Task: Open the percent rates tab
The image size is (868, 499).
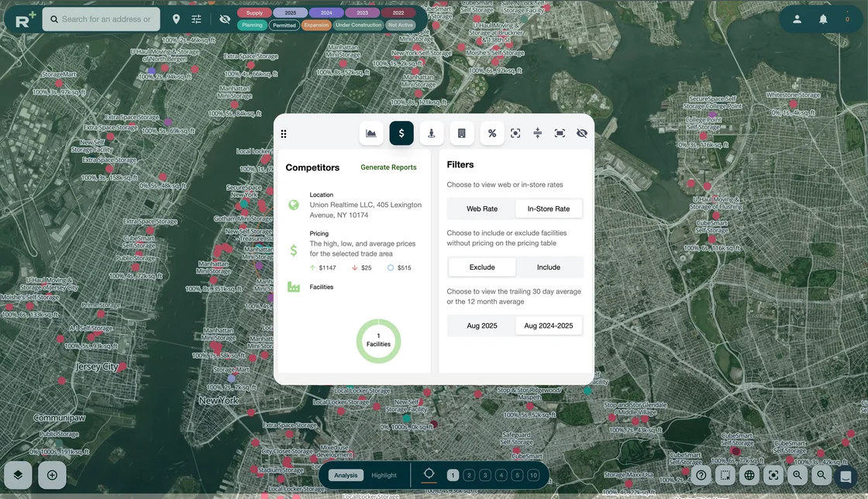Action: [x=491, y=133]
